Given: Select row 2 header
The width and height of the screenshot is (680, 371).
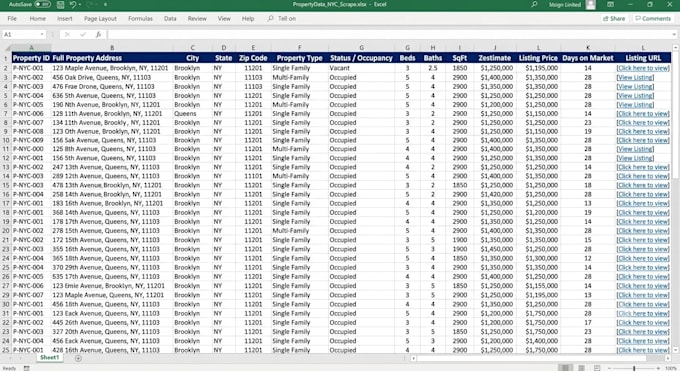Looking at the screenshot, I should point(6,68).
